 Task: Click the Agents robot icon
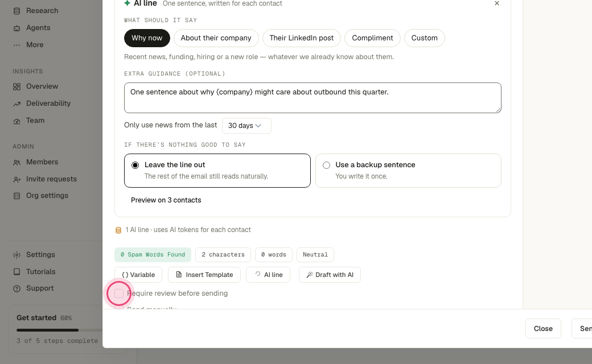(17, 28)
